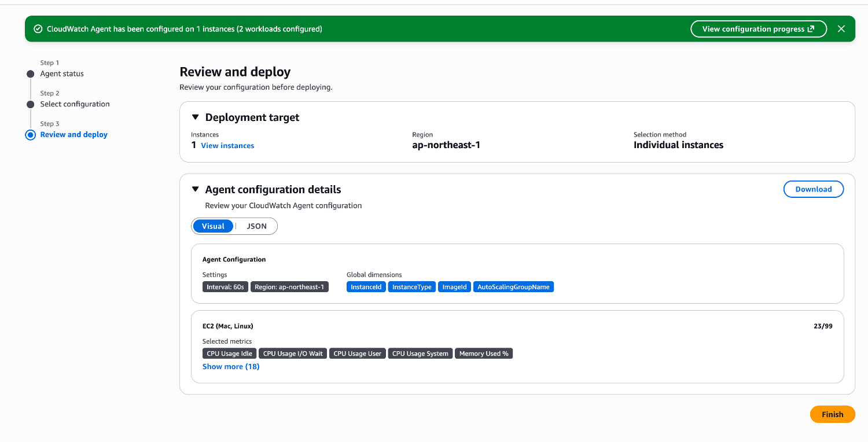This screenshot has height=442, width=868.
Task: Expand Show more (18) metrics
Action: [x=231, y=367]
